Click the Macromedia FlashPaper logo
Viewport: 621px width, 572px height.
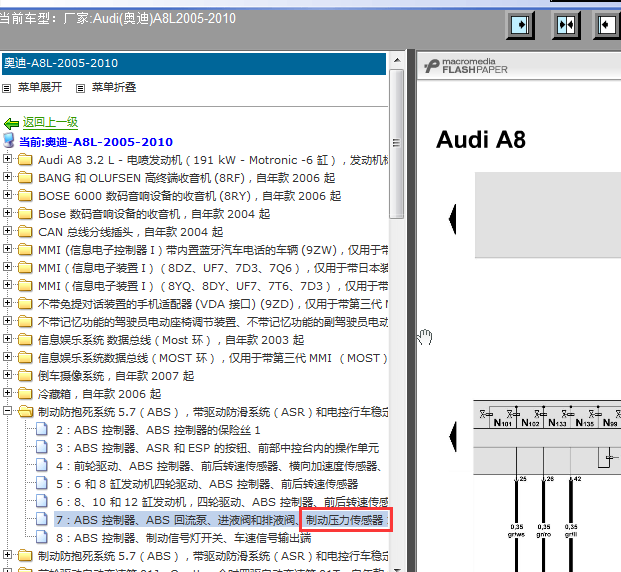point(466,66)
